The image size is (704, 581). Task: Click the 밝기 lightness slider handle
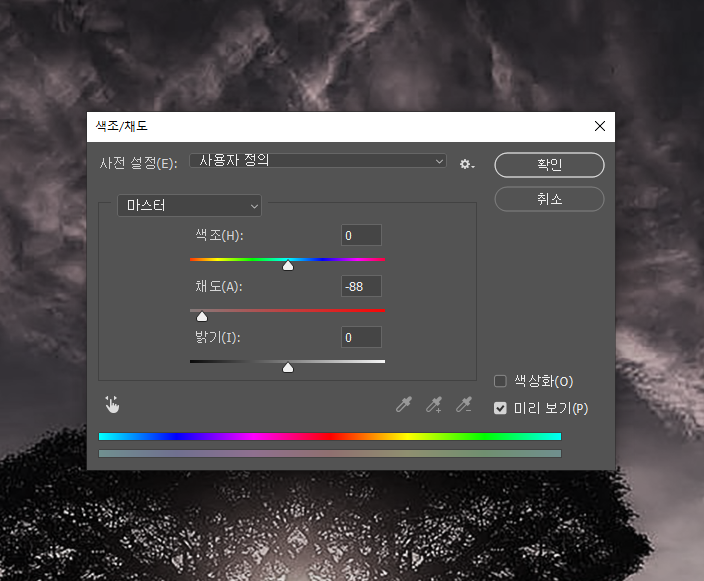288,368
